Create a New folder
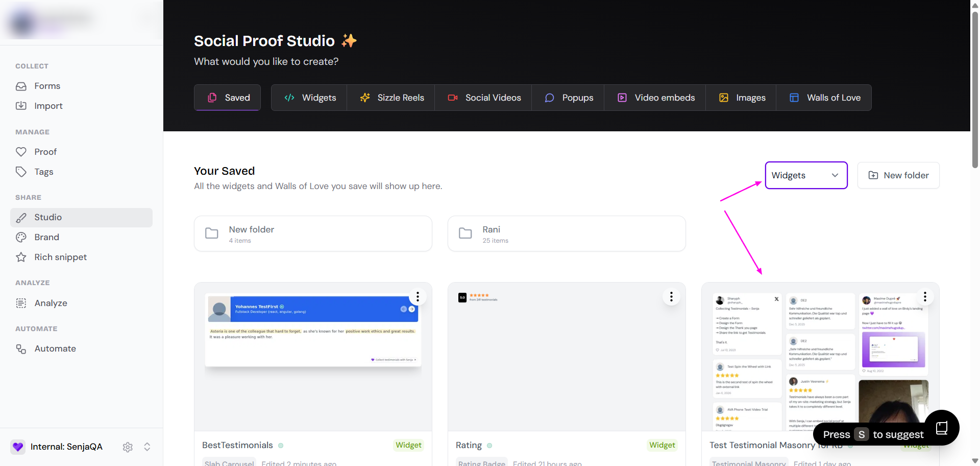Viewport: 980px width, 466px height. click(898, 175)
